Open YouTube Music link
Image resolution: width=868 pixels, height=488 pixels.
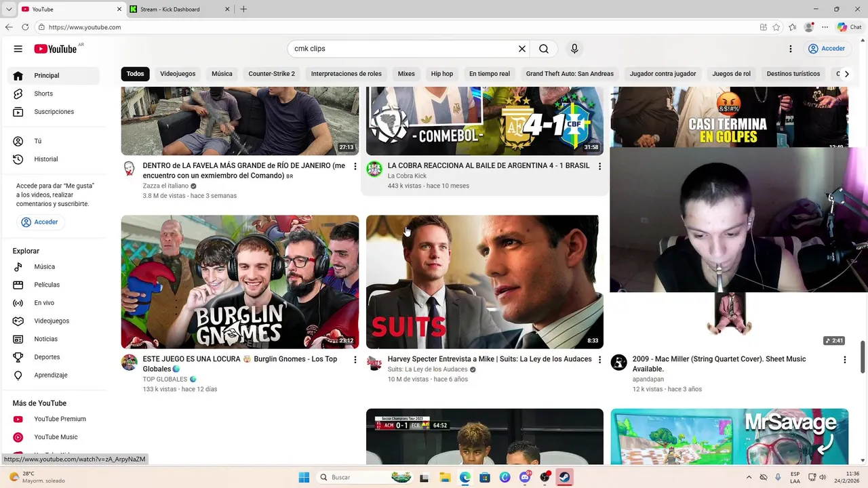click(54, 437)
